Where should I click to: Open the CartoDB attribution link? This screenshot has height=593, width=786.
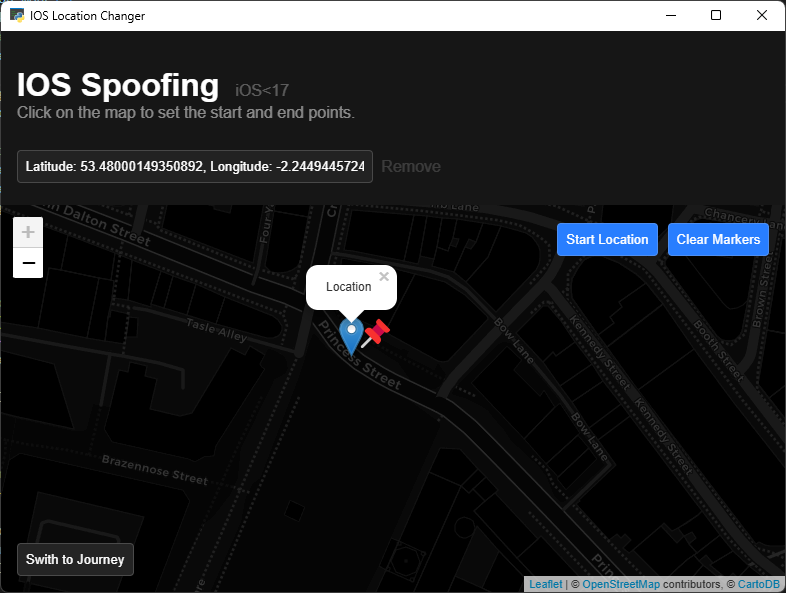click(758, 584)
